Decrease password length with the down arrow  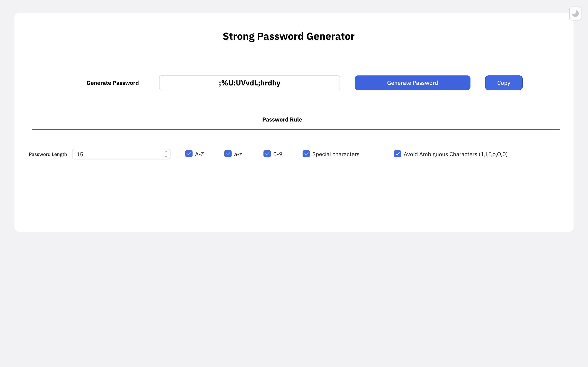166,157
